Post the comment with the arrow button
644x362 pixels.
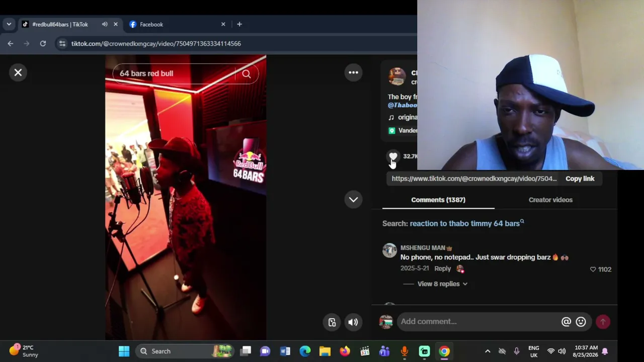point(603,322)
